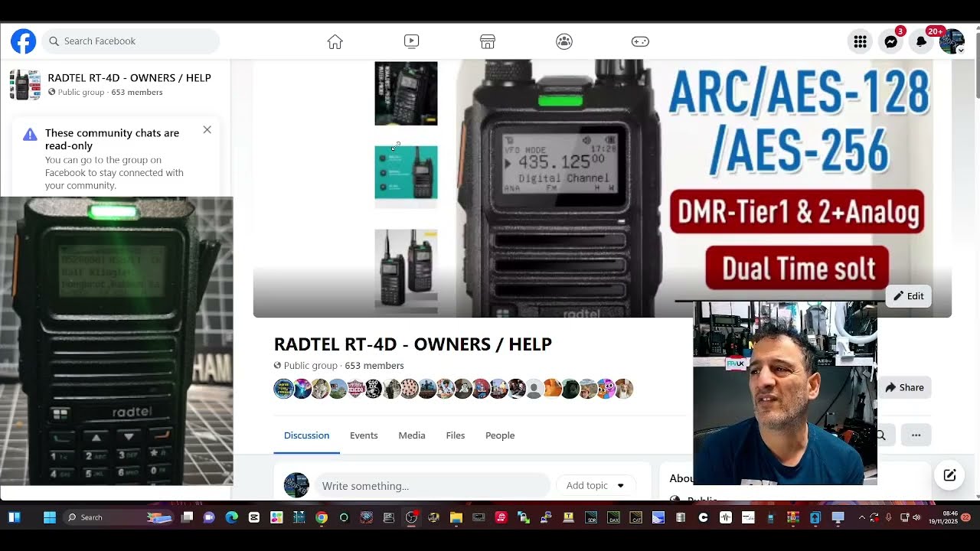Open Task View in the taskbar
The height and width of the screenshot is (551, 980).
[187, 517]
